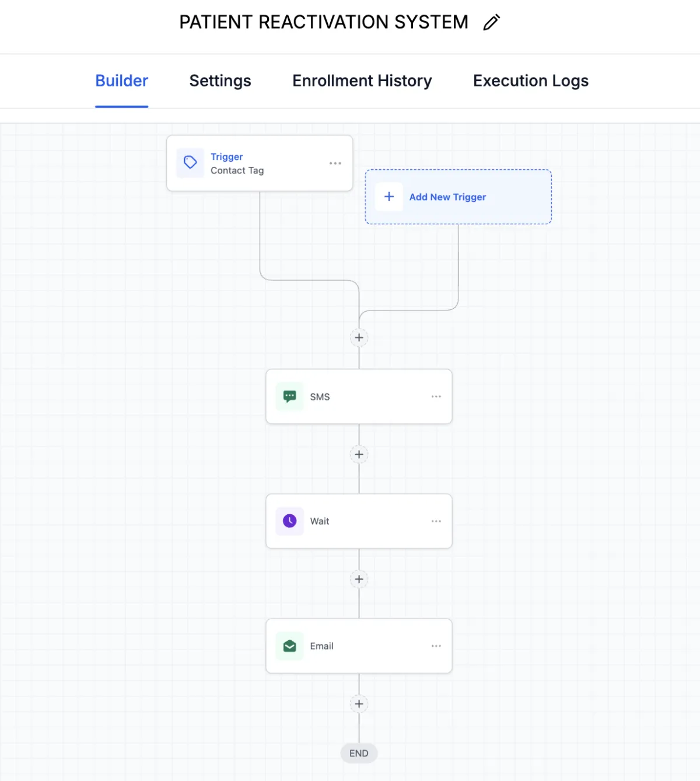This screenshot has width=700, height=781.
Task: Open the Wait step options menu
Action: (436, 521)
